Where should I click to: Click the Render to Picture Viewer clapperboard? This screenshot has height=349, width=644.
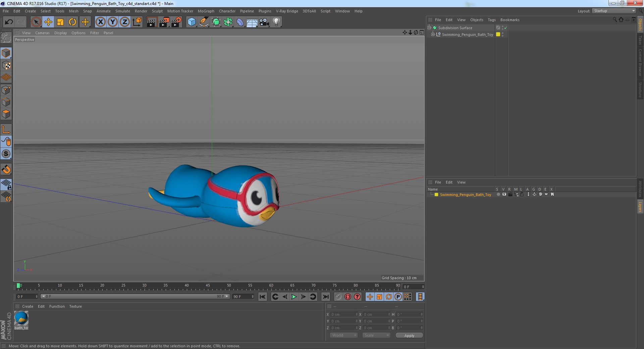(164, 22)
